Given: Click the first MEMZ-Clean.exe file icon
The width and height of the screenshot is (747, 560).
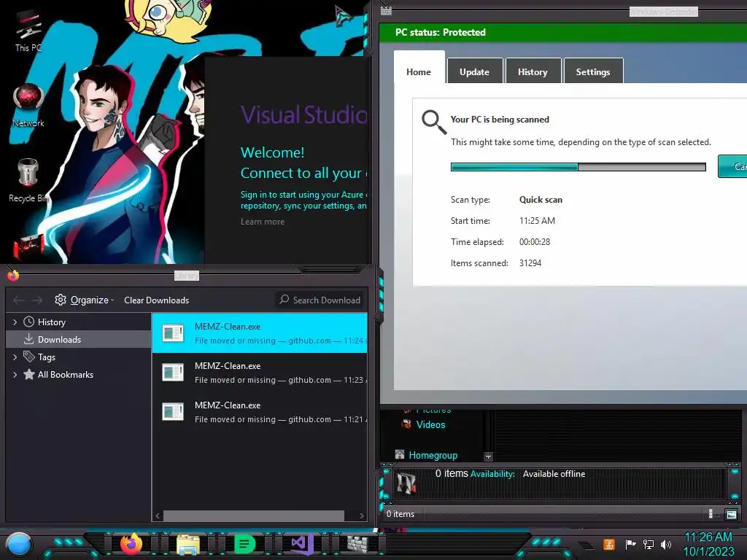Looking at the screenshot, I should click(x=172, y=332).
